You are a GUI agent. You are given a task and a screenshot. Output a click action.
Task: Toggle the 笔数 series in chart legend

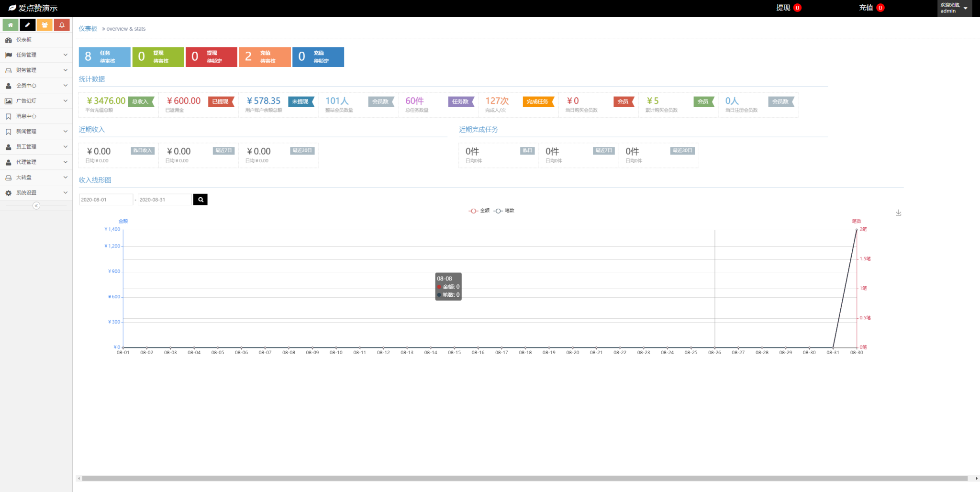(x=504, y=211)
